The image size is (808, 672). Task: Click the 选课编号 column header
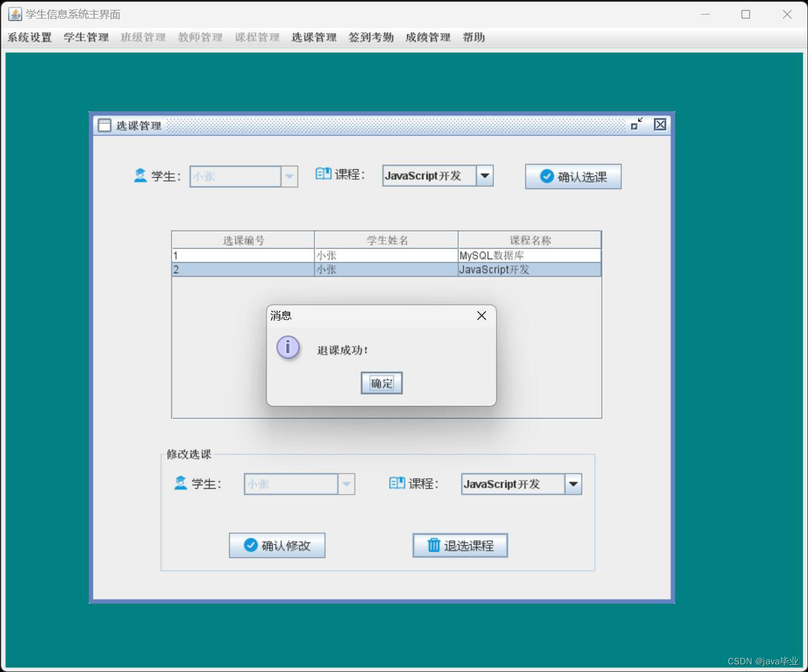click(243, 240)
